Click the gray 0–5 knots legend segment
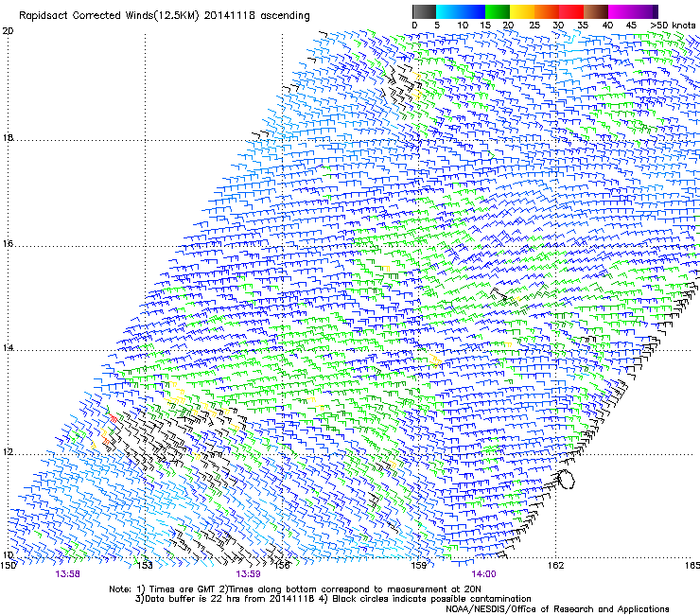 [x=424, y=11]
